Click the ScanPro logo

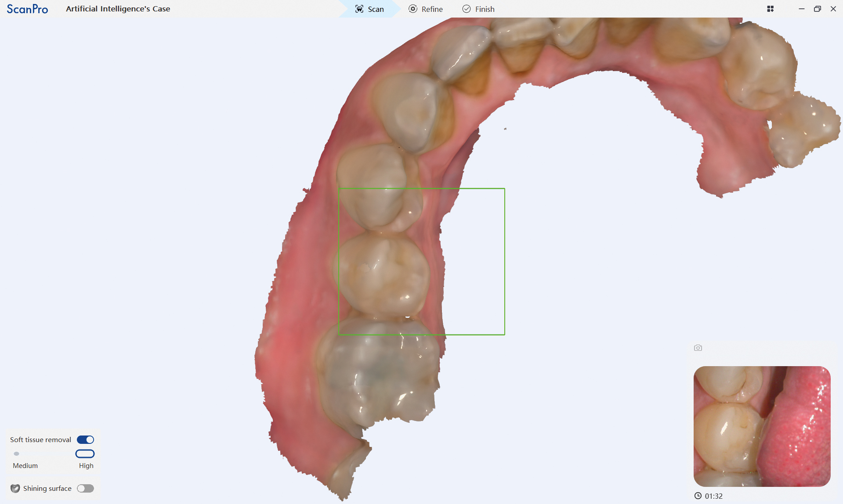pos(27,9)
